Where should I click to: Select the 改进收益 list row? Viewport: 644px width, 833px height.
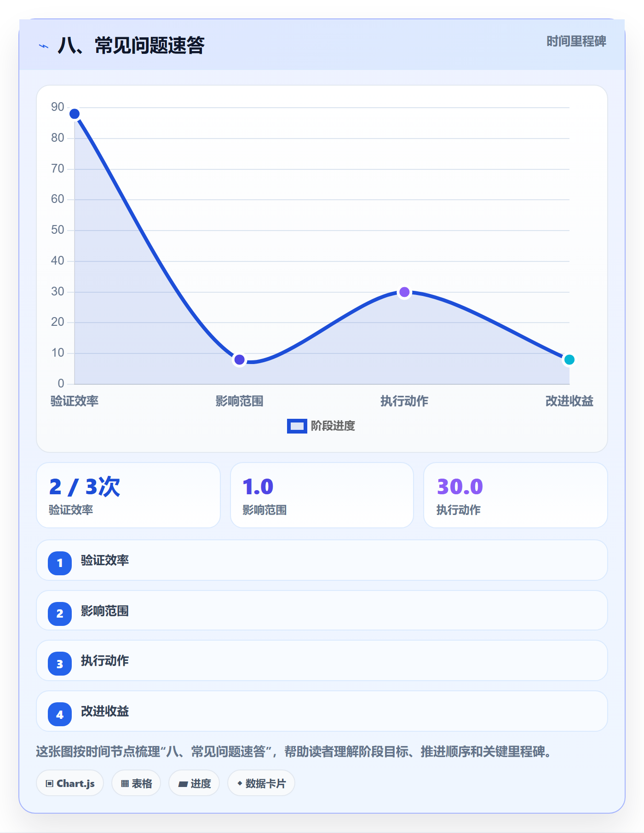pyautogui.click(x=322, y=711)
